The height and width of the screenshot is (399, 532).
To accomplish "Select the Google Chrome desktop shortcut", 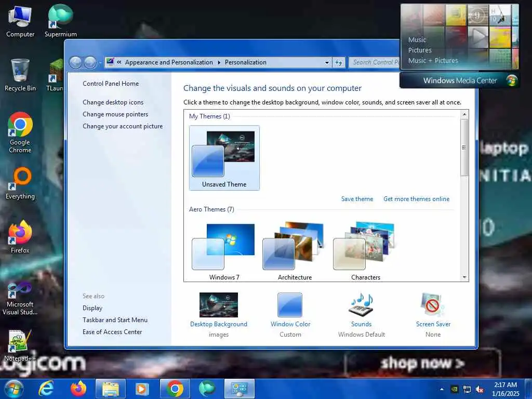I will coord(20,132).
